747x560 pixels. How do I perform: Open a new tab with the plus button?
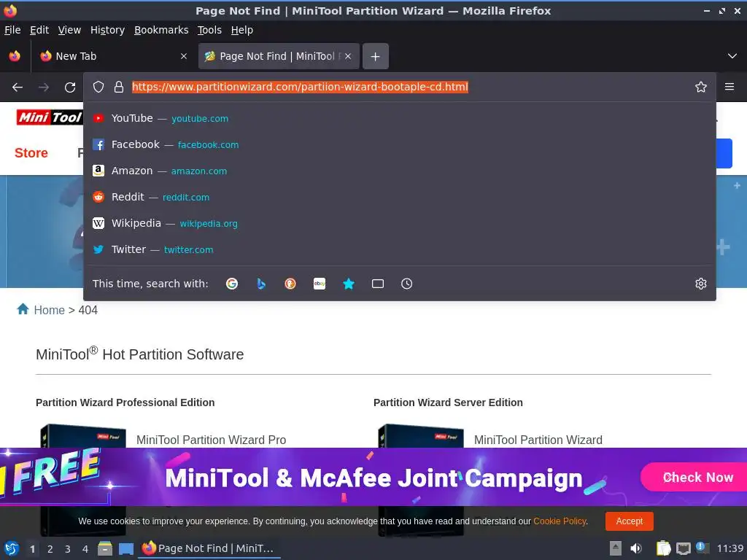tap(376, 56)
